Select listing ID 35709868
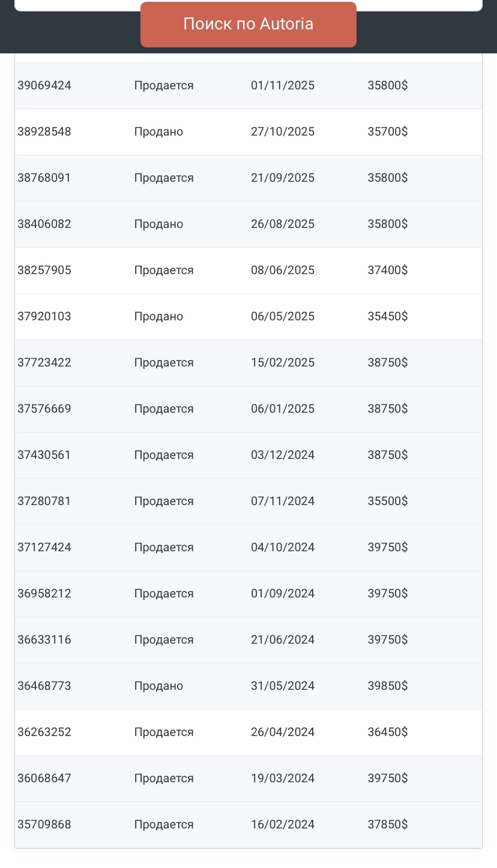Viewport: 497px width, 868px height. click(44, 824)
